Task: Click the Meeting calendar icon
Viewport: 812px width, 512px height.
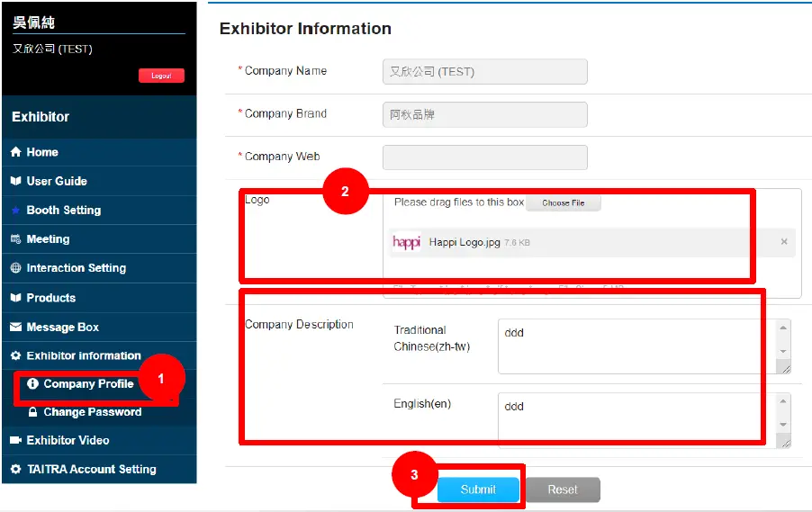Action: 15,238
